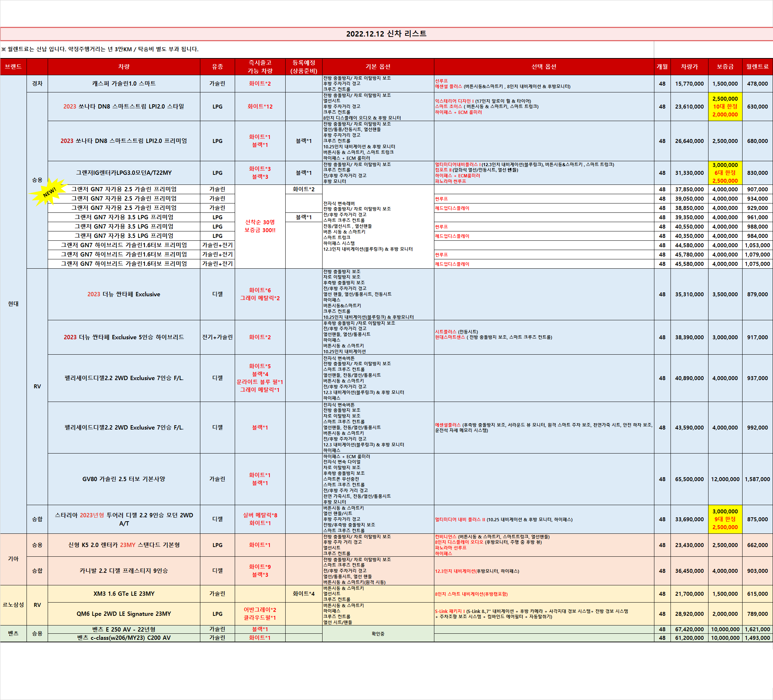Click the '선착순 30명 보증금 300!!' cell
This screenshot has height=700, width=773.
[x=260, y=226]
